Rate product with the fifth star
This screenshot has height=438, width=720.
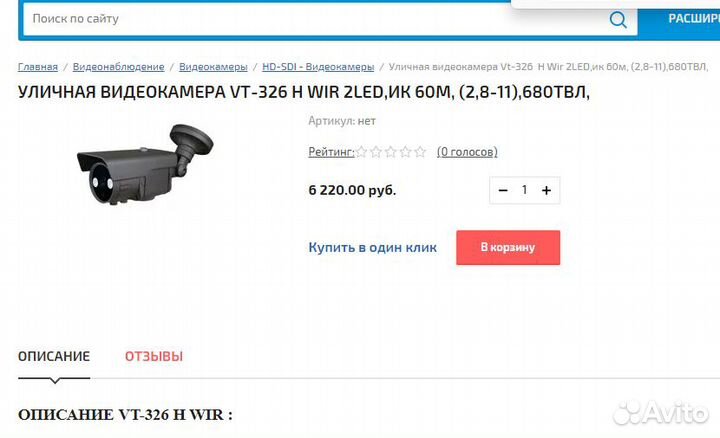(420, 152)
